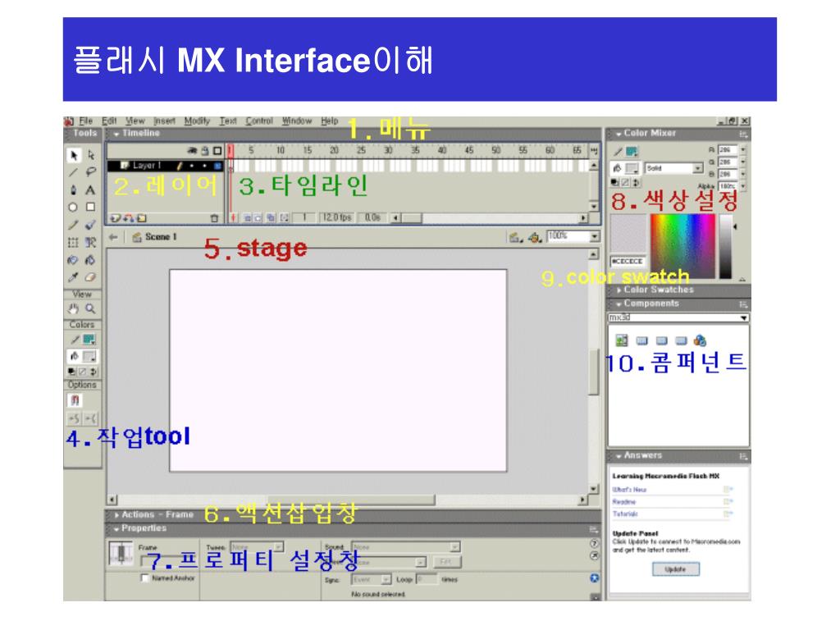Click the Edit Scene icon

pyautogui.click(x=515, y=237)
